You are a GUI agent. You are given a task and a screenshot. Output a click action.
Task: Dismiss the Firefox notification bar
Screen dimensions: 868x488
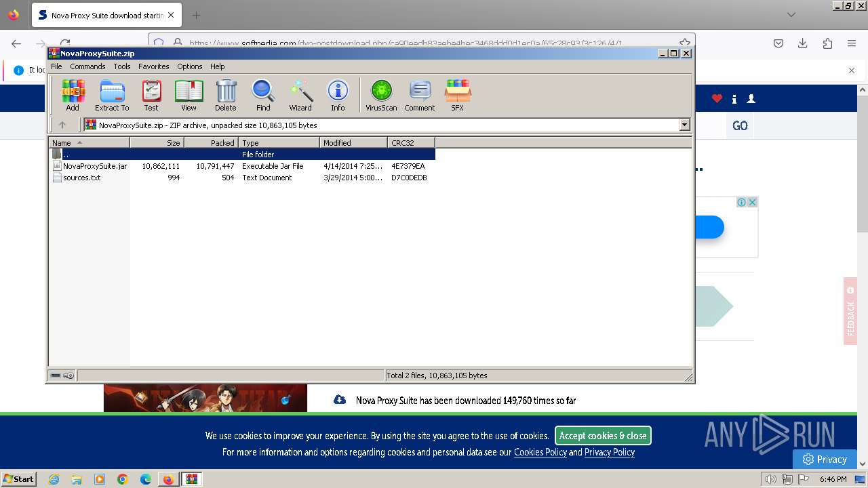click(852, 70)
